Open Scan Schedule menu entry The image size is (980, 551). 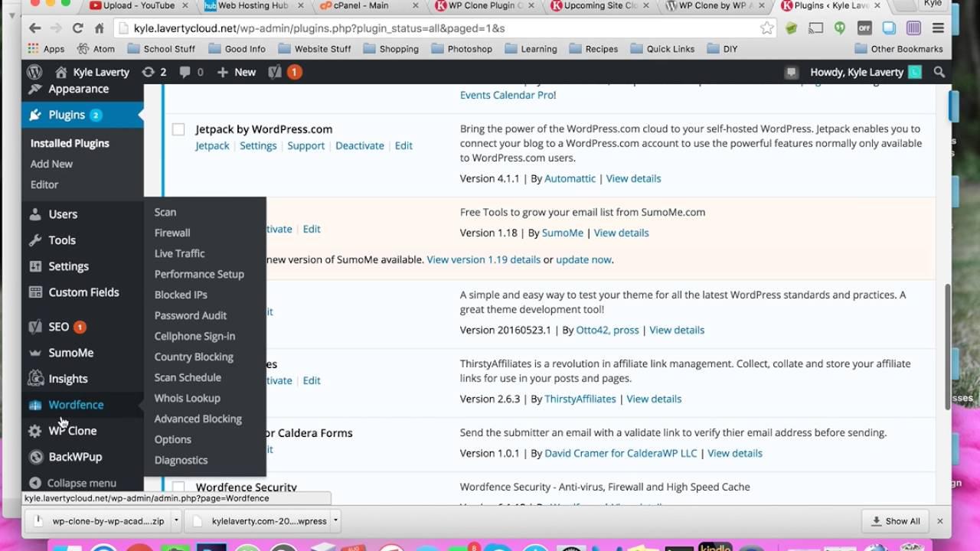pyautogui.click(x=188, y=377)
